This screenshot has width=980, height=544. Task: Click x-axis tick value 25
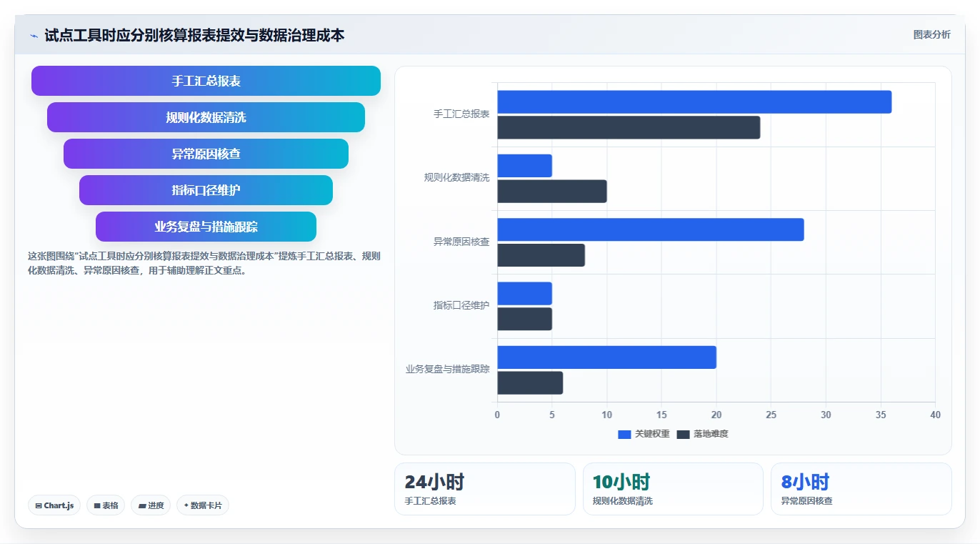tap(771, 415)
